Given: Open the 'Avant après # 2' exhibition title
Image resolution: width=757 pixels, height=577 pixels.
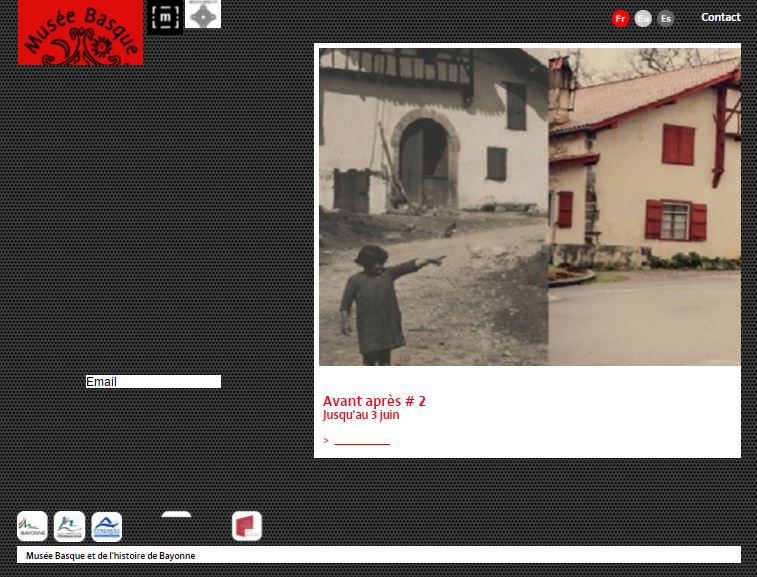Looking at the screenshot, I should click(x=374, y=401).
